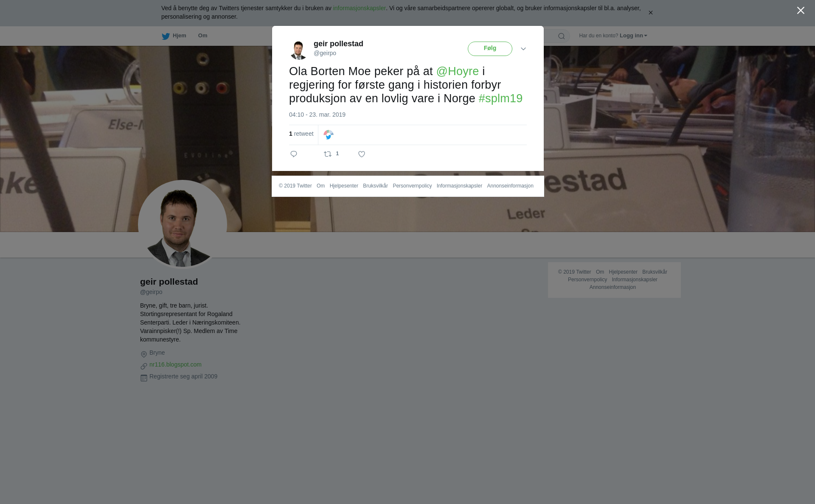Image resolution: width=815 pixels, height=504 pixels.
Task: Open the @Hoyre mention link
Action: click(458, 71)
